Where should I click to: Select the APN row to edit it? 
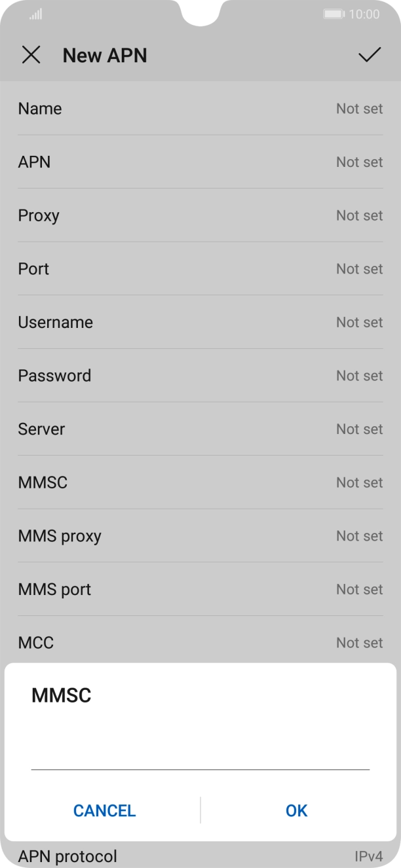[200, 162]
